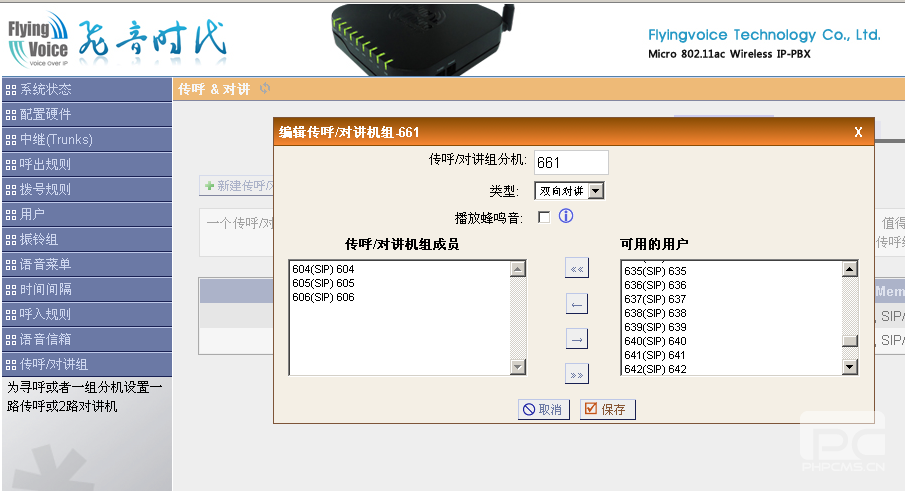This screenshot has height=491, width=905.
Task: Click the blue info icon beside beep checkbox
Action: point(565,216)
